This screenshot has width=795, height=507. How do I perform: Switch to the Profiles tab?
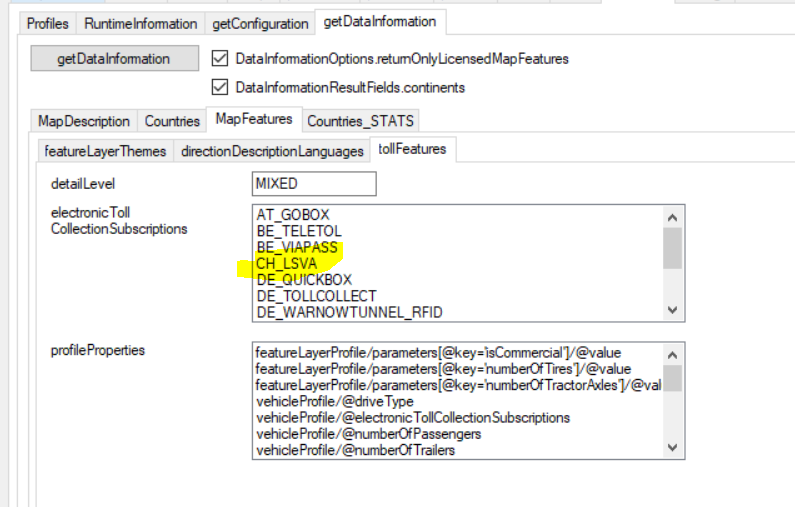pyautogui.click(x=48, y=23)
